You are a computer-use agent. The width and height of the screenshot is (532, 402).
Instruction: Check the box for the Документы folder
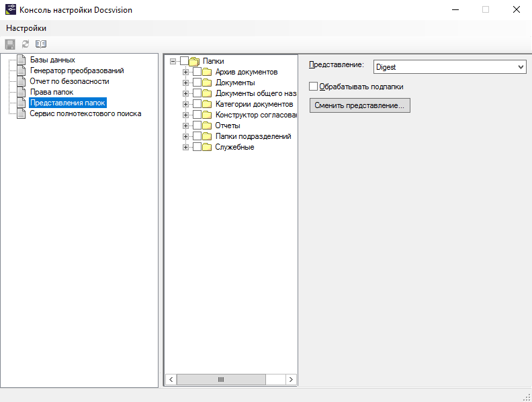point(197,83)
